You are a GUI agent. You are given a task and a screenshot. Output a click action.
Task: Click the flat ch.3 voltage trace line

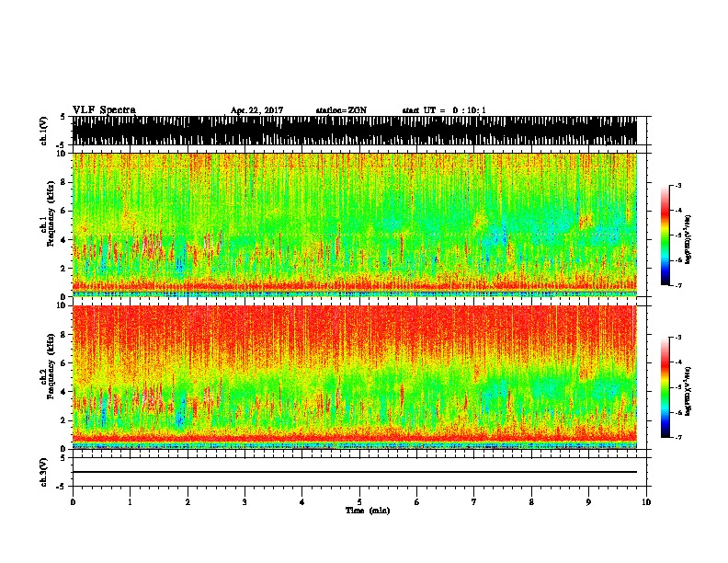tap(355, 472)
